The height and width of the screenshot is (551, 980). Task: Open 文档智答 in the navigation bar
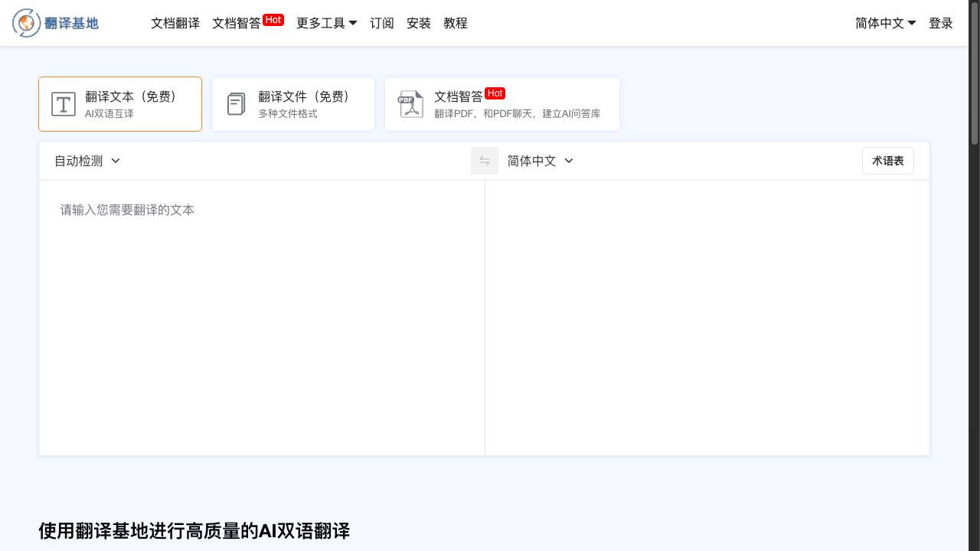[237, 23]
